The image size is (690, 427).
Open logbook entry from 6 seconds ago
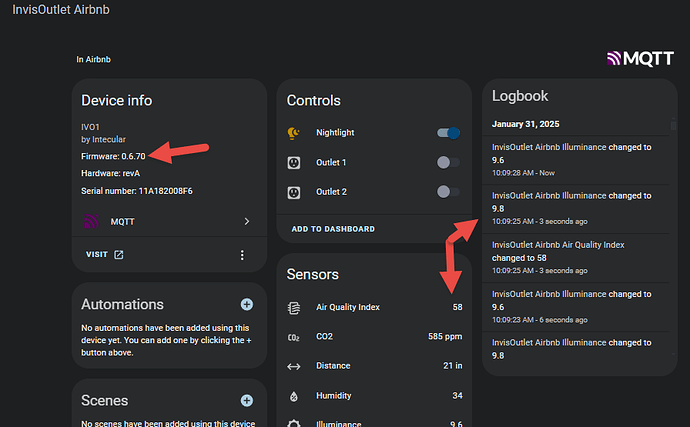(x=576, y=307)
